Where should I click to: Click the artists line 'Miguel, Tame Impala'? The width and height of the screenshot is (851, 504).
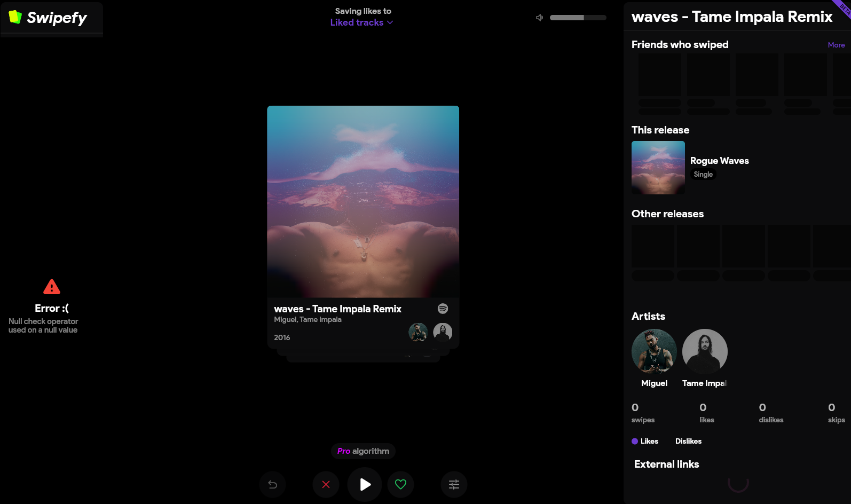(x=308, y=320)
